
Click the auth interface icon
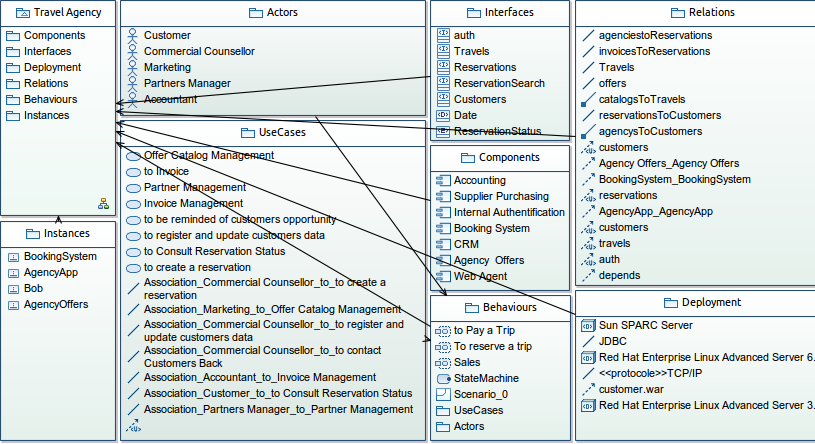click(x=443, y=35)
